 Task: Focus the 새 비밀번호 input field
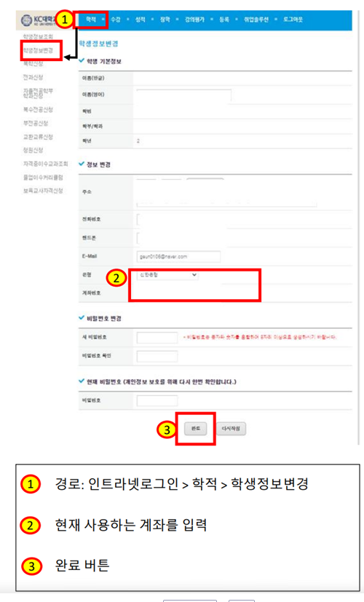coord(157,338)
